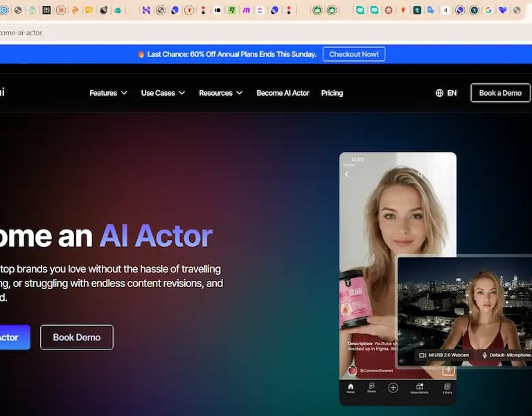Click the pale green bottle icon in the browser bar

pyautogui.click(x=33, y=10)
